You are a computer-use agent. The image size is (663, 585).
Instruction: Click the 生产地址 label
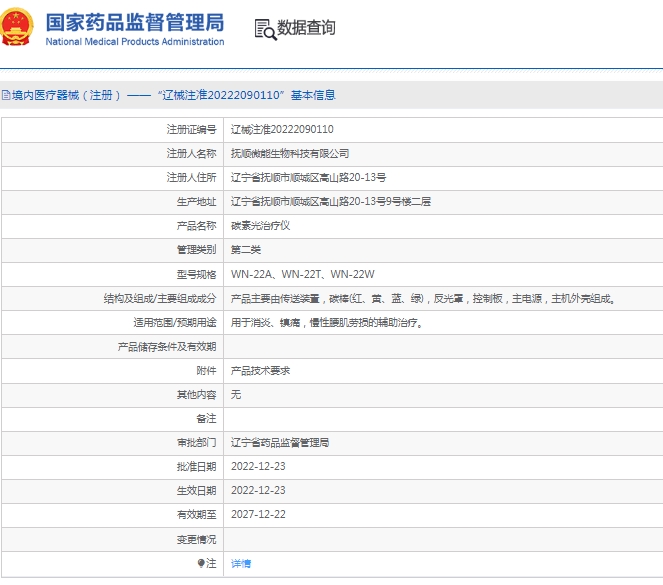click(196, 202)
